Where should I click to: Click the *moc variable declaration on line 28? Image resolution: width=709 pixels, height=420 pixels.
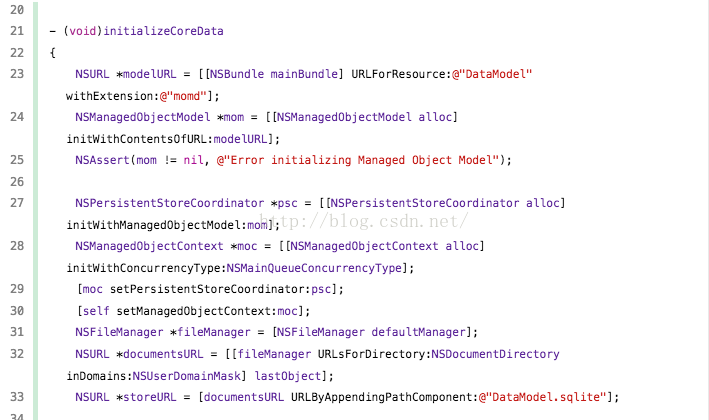pos(244,246)
